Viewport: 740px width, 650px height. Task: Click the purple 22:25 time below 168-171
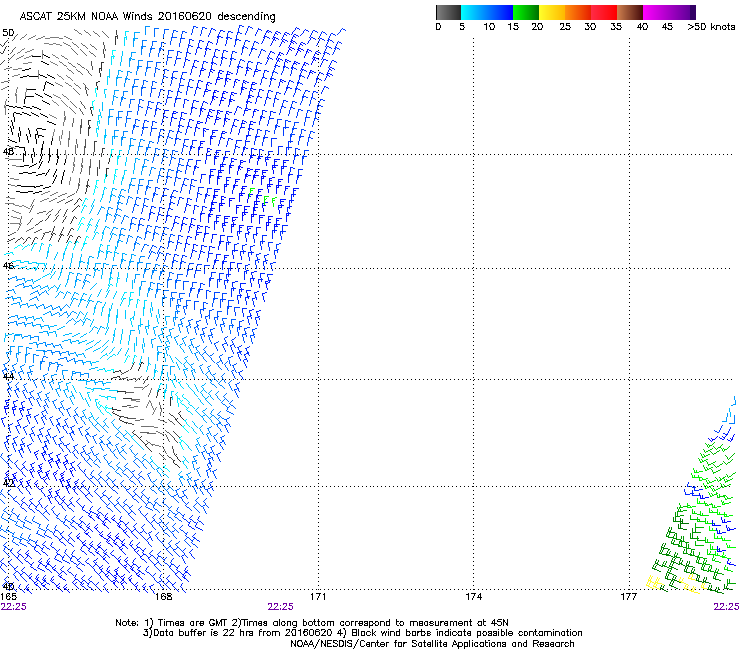pos(280,607)
